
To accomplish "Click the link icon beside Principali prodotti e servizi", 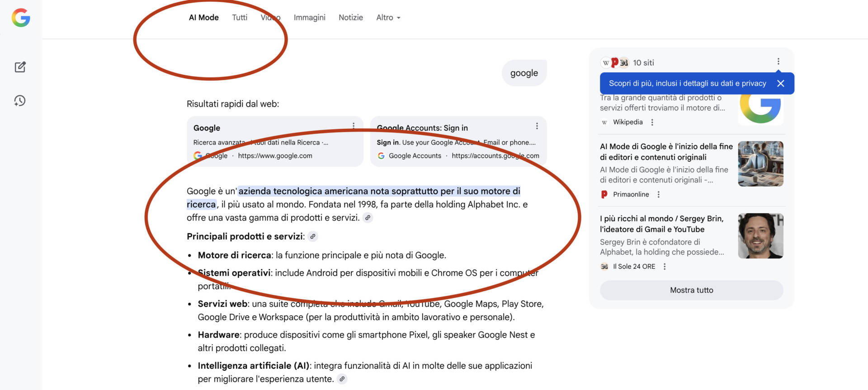I will pos(312,236).
